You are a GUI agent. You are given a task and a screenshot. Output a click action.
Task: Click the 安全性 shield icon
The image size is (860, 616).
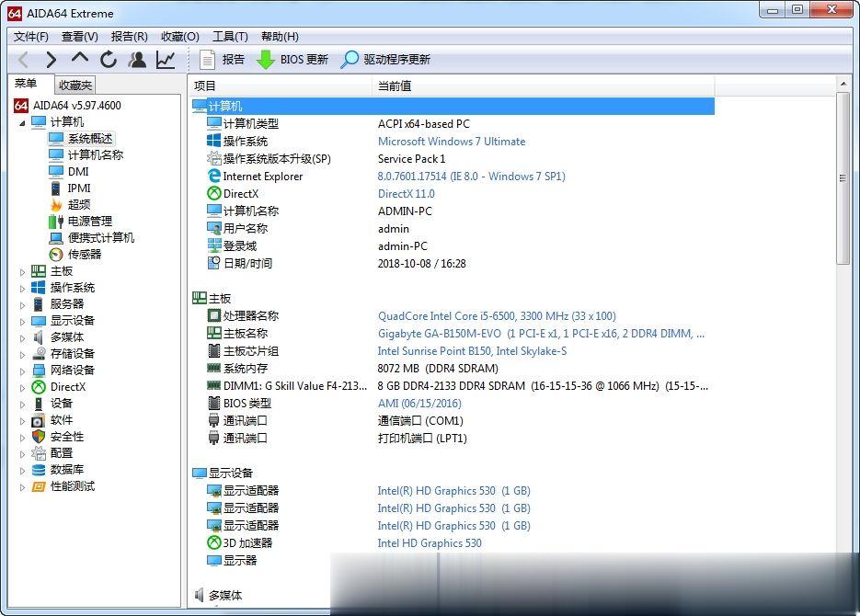pyautogui.click(x=39, y=437)
